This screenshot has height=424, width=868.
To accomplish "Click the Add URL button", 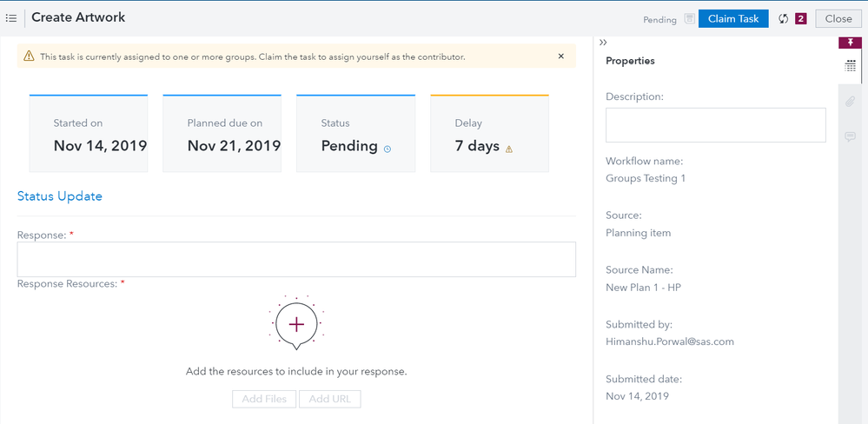I will pyautogui.click(x=329, y=399).
